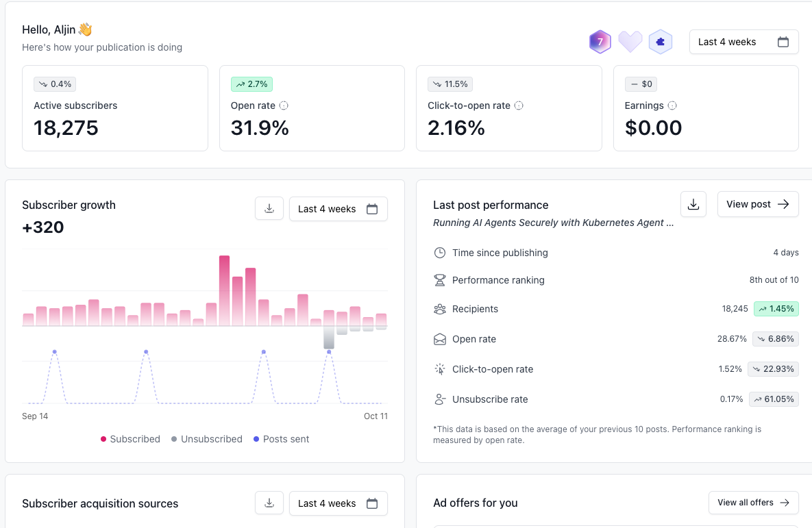Click the Open rate info icon in stats card

point(284,105)
